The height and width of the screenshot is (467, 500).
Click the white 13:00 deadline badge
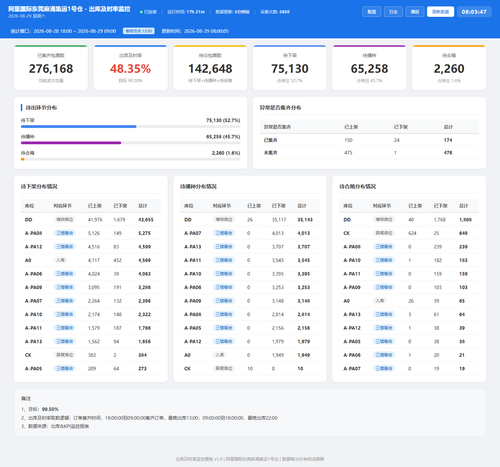click(x=139, y=31)
